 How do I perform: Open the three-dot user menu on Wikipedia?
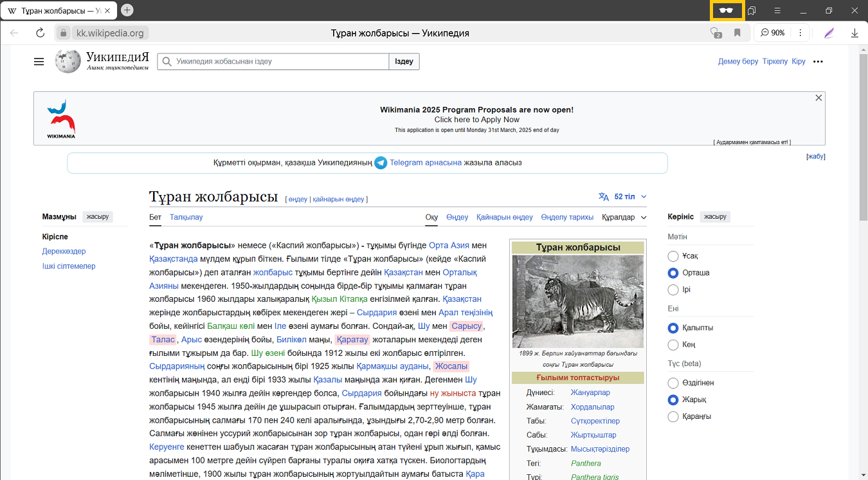click(x=818, y=62)
